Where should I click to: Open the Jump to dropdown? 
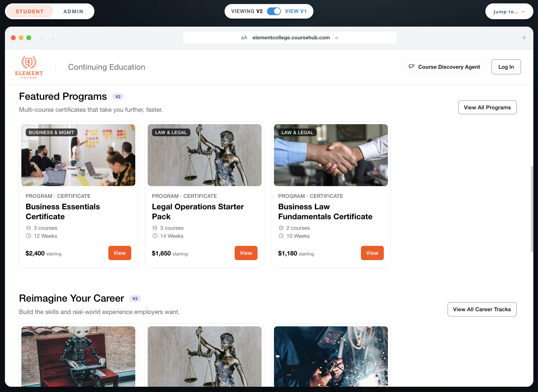509,11
